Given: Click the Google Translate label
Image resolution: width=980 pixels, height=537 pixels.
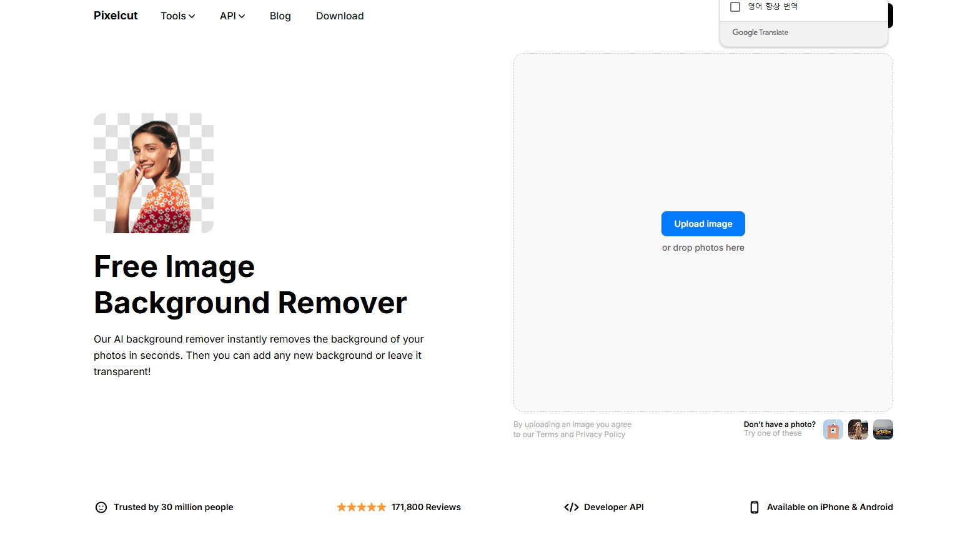Looking at the screenshot, I should [x=760, y=33].
